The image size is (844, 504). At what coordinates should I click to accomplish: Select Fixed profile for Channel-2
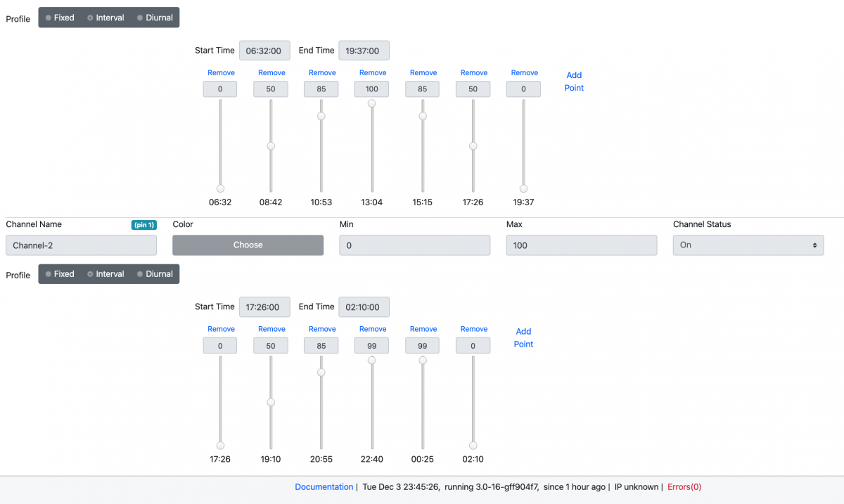pos(60,274)
